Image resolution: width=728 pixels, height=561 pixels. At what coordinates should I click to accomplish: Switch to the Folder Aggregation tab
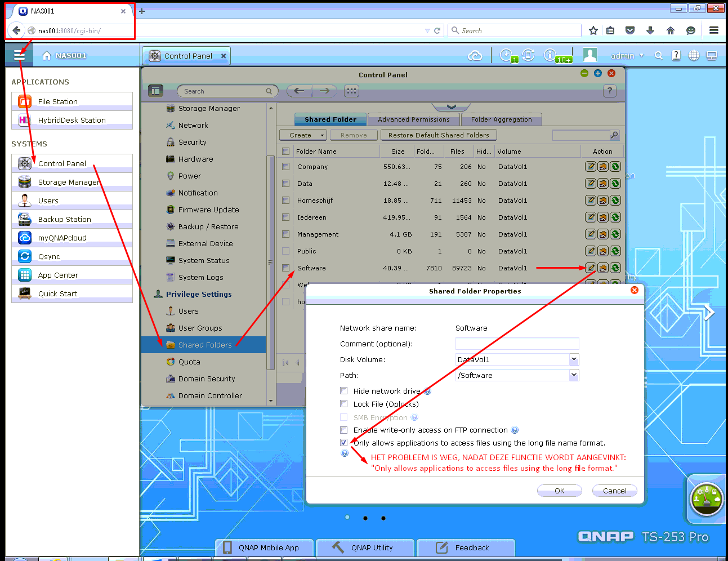pos(502,119)
